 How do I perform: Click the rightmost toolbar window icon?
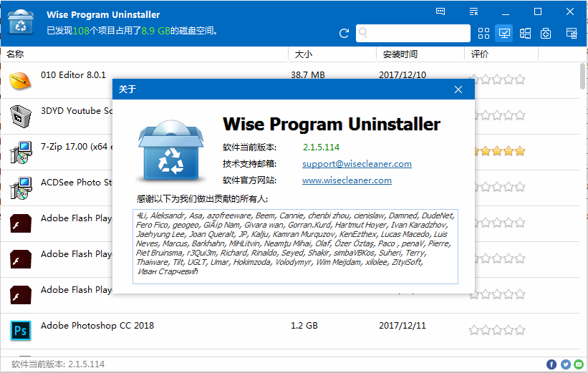point(572,34)
